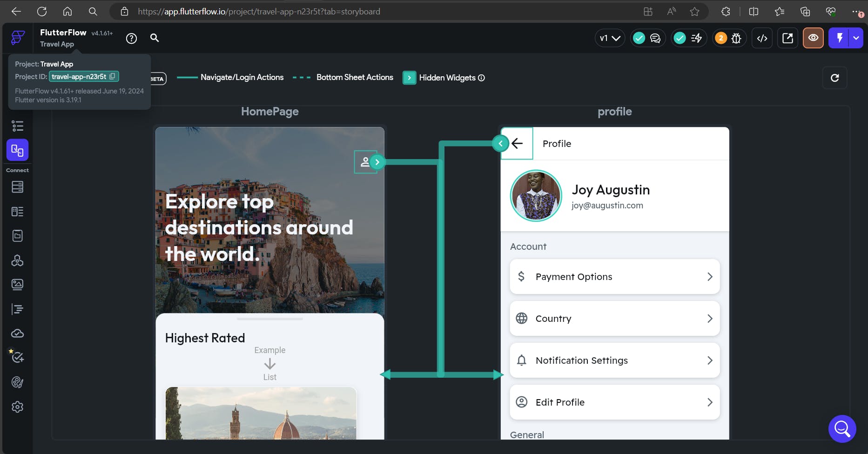The image size is (868, 454).
Task: Open the optimizations lightning list button
Action: point(696,38)
